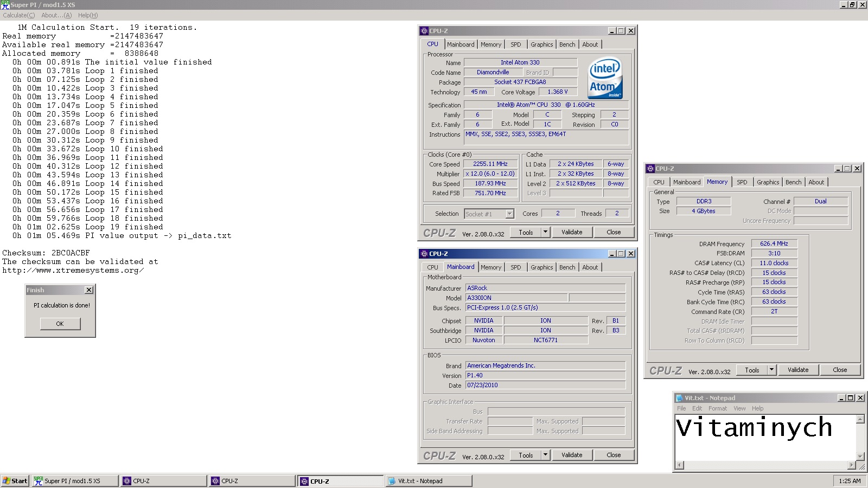Click Validate button in Memory window
This screenshot has height=488, width=868.
(x=798, y=370)
